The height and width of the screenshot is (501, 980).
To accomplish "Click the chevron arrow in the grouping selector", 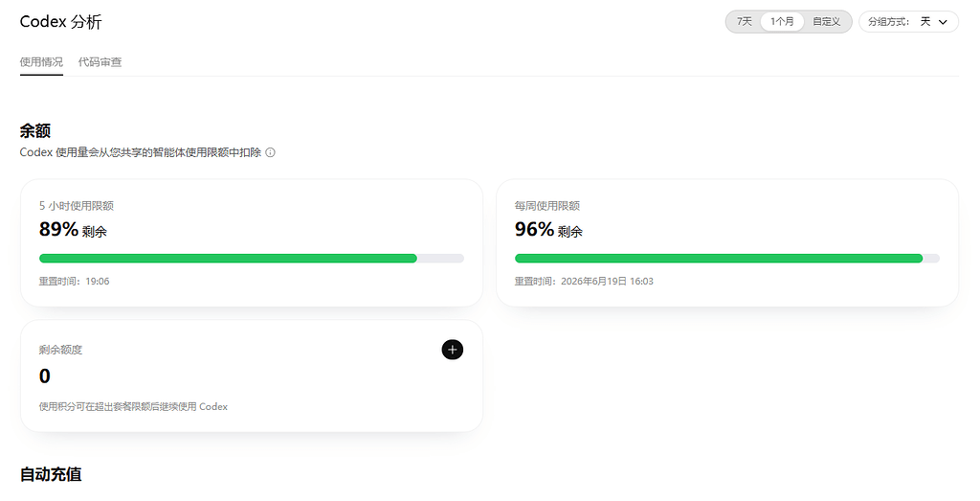I will (x=943, y=22).
